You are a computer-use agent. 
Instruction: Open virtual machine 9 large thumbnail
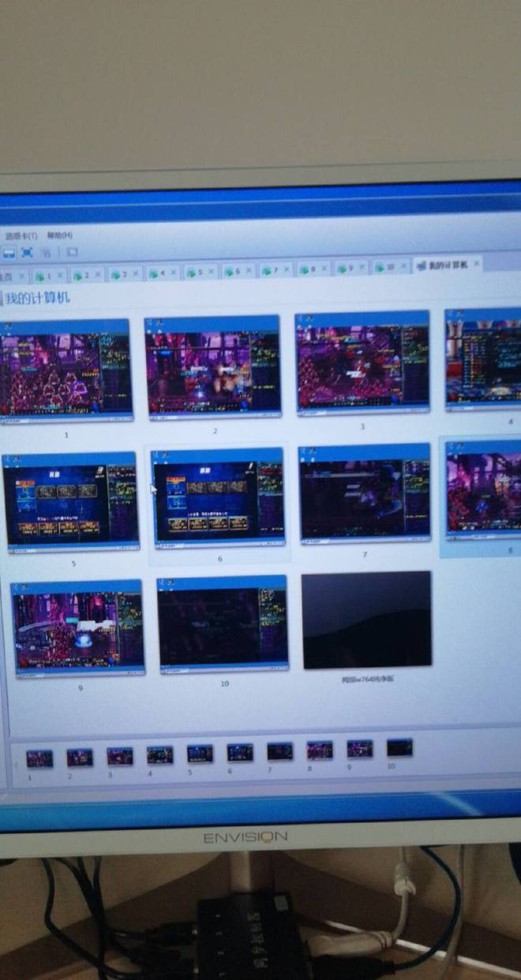(x=77, y=628)
